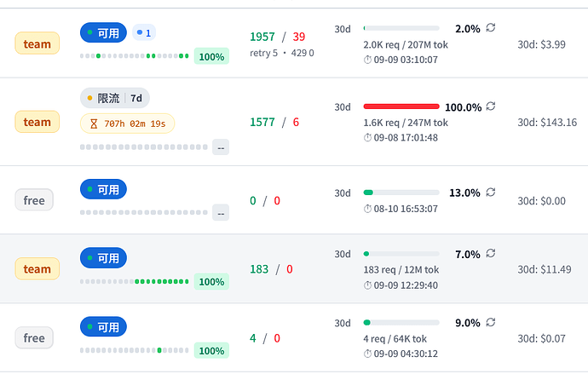The image size is (588, 374).
Task: Click the 100% health badge in 4 / 0 row
Action: (x=211, y=350)
